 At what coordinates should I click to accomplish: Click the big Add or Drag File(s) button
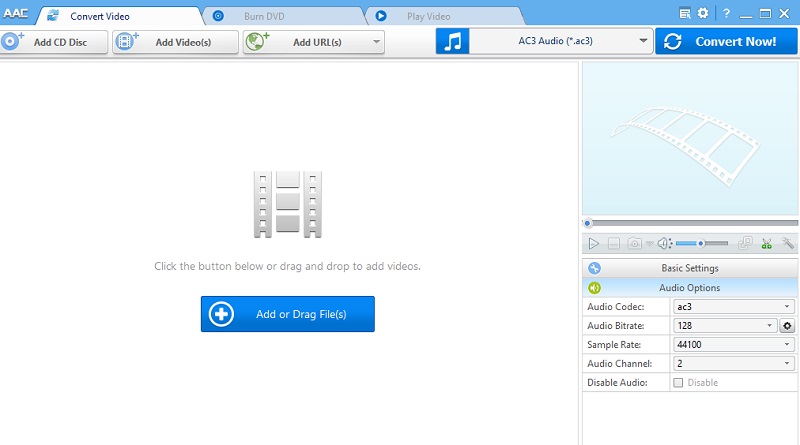point(288,314)
